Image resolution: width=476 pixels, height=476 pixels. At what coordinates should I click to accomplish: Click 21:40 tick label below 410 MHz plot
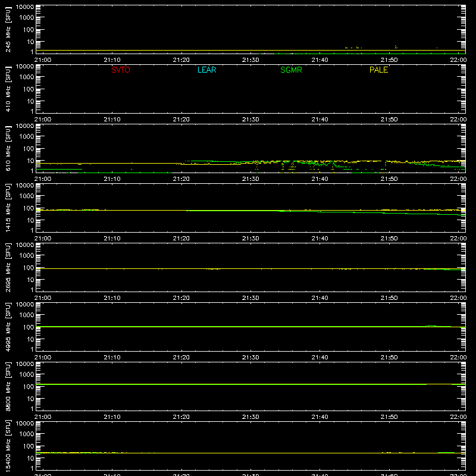tap(320, 120)
